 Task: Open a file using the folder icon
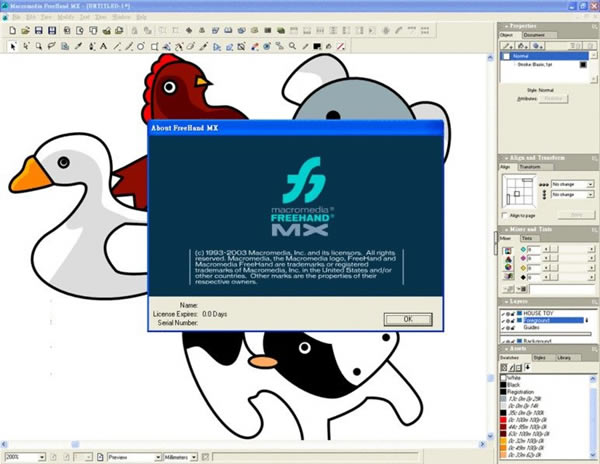pos(25,30)
